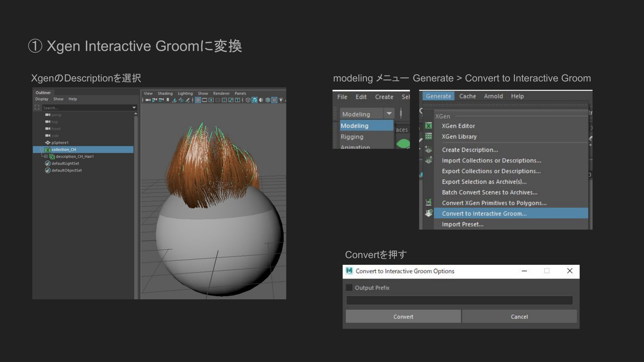
Task: Toggle the Textured display icon
Action: [x=274, y=100]
